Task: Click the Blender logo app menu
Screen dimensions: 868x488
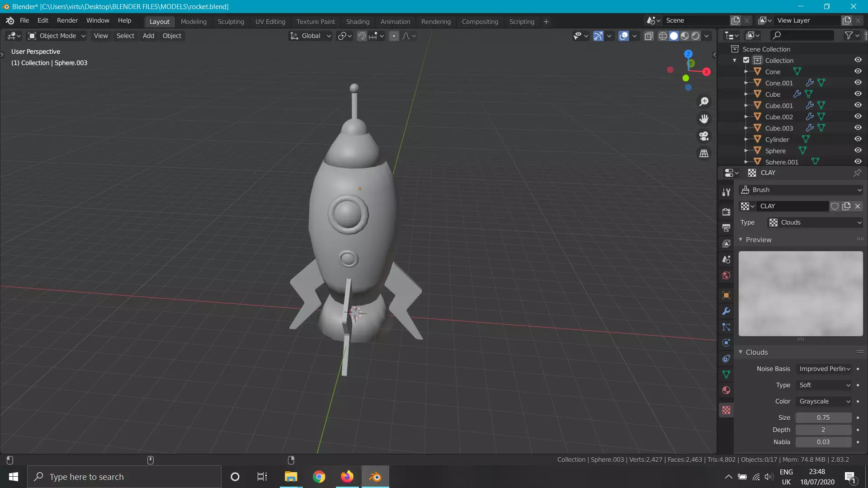Action: click(10, 21)
